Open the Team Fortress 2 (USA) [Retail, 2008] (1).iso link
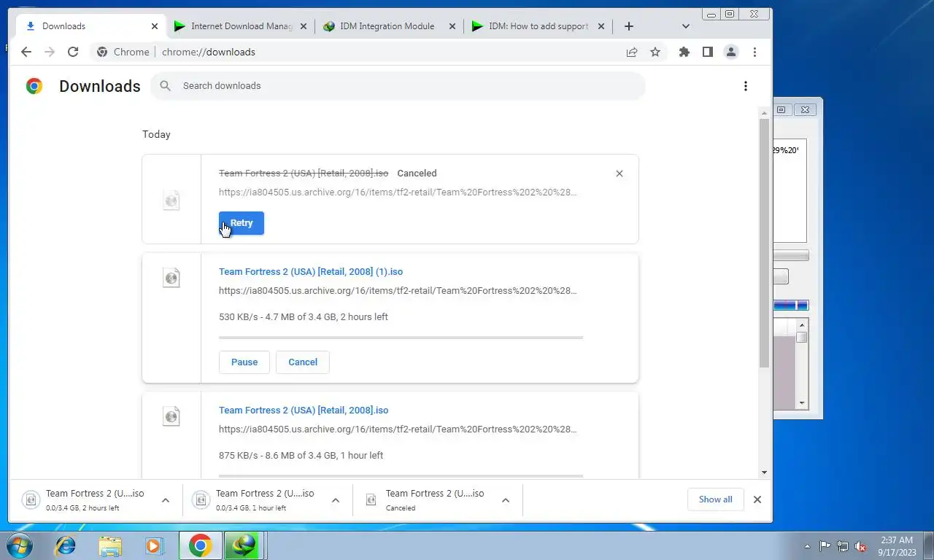The width and height of the screenshot is (934, 560). click(x=311, y=271)
